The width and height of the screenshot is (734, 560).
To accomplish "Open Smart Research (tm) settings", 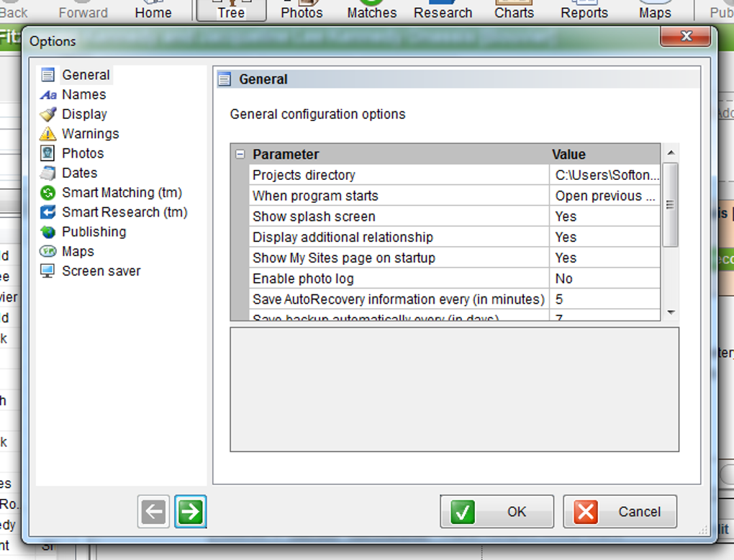I will [x=125, y=212].
